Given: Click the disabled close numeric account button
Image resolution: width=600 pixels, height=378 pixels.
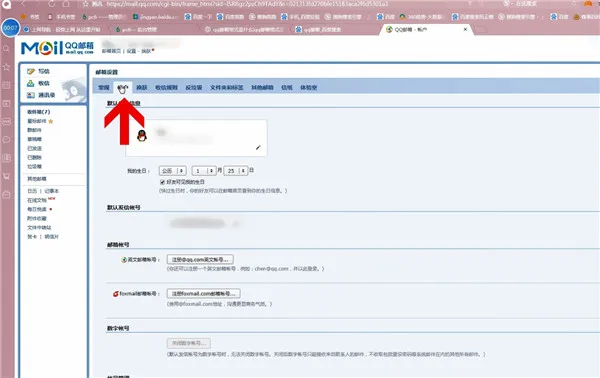Looking at the screenshot, I should [x=189, y=343].
